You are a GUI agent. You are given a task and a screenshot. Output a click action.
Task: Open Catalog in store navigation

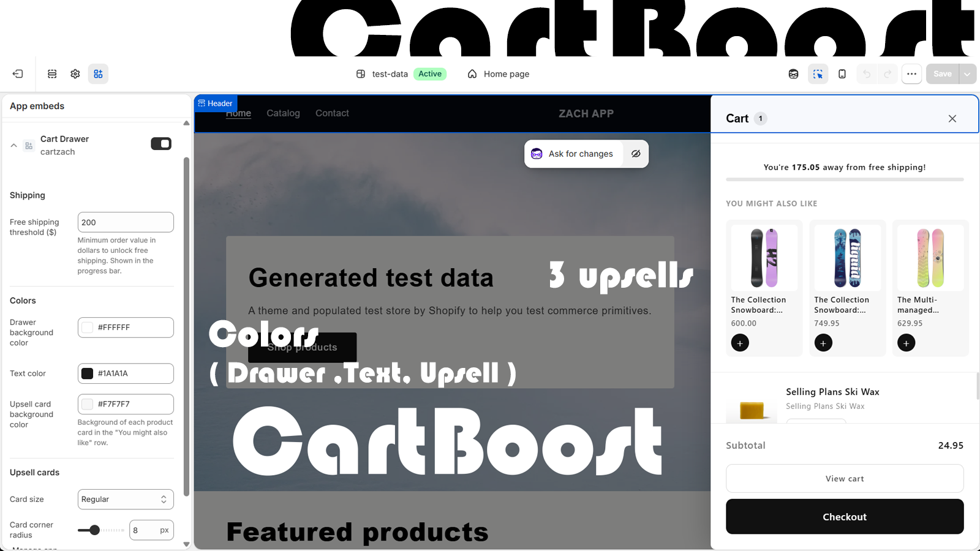point(284,113)
